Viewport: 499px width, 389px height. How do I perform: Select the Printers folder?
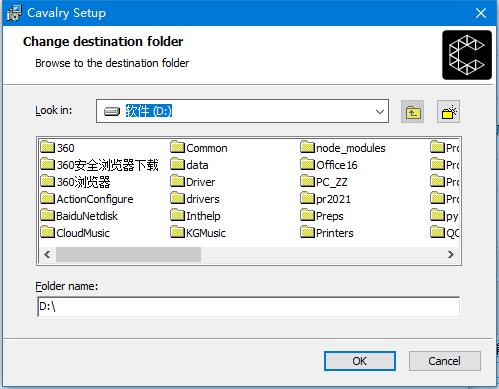(327, 233)
